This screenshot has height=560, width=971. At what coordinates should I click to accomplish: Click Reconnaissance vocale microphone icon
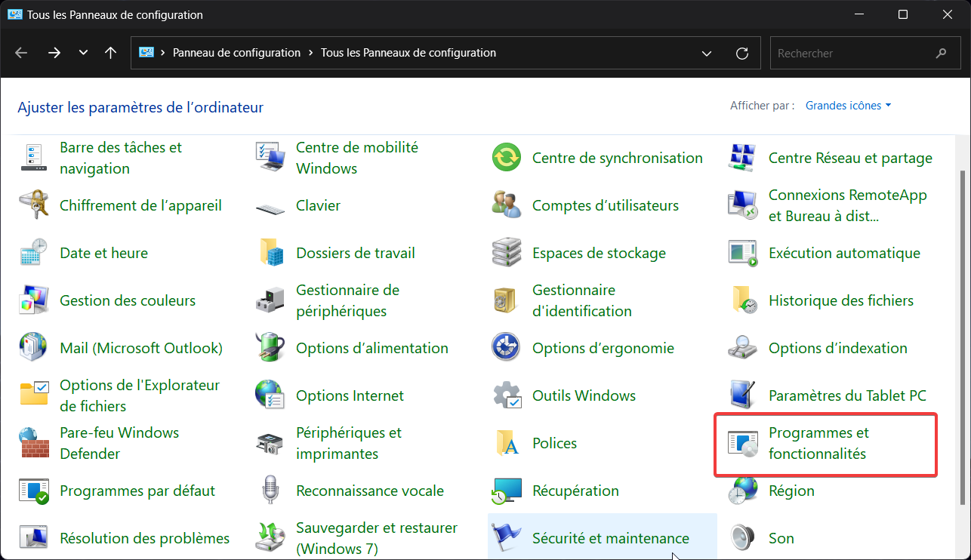pos(270,491)
